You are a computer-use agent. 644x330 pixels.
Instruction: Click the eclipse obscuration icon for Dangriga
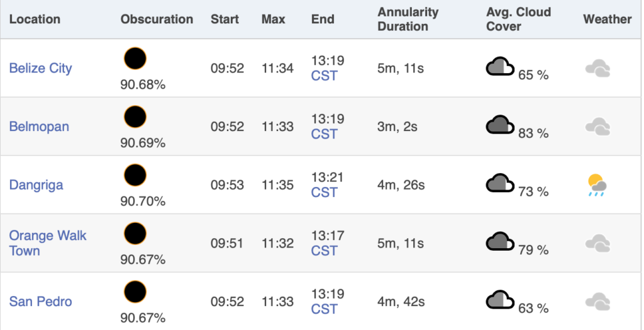coord(135,175)
